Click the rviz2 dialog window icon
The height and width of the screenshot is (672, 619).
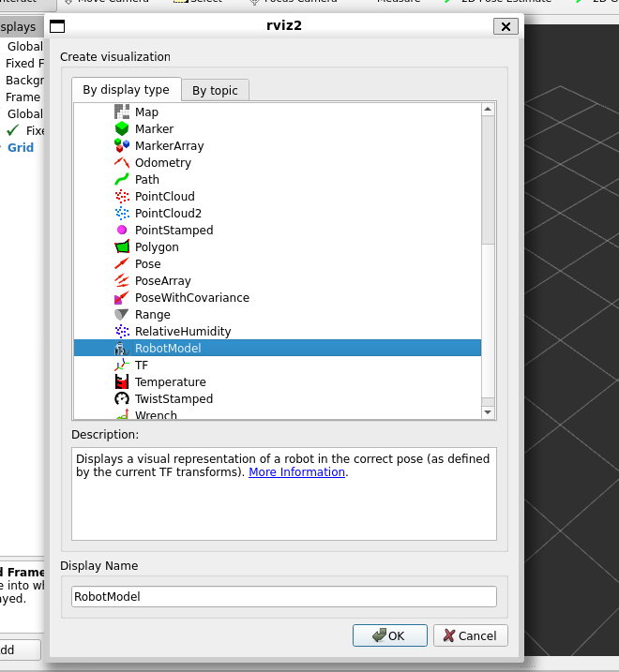click(x=57, y=26)
